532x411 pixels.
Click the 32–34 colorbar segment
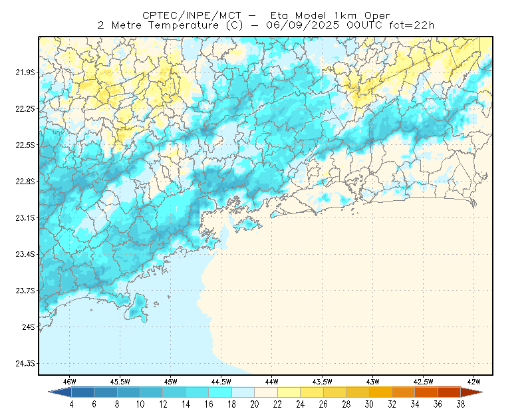click(404, 392)
